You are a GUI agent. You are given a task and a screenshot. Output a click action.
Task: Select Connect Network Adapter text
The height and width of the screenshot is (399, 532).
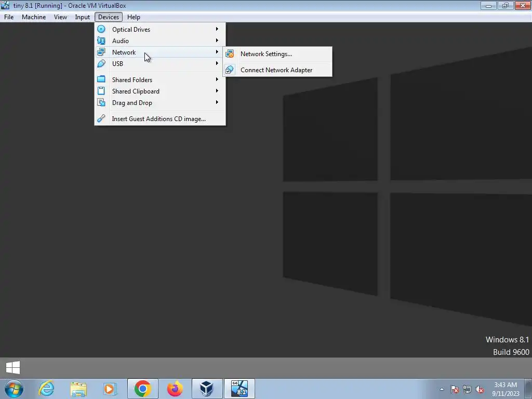click(x=276, y=70)
